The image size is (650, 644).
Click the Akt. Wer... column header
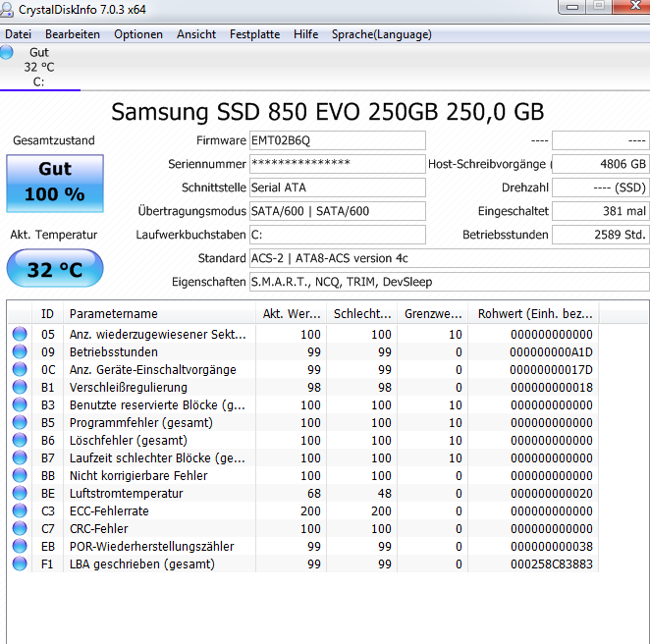pos(292,314)
